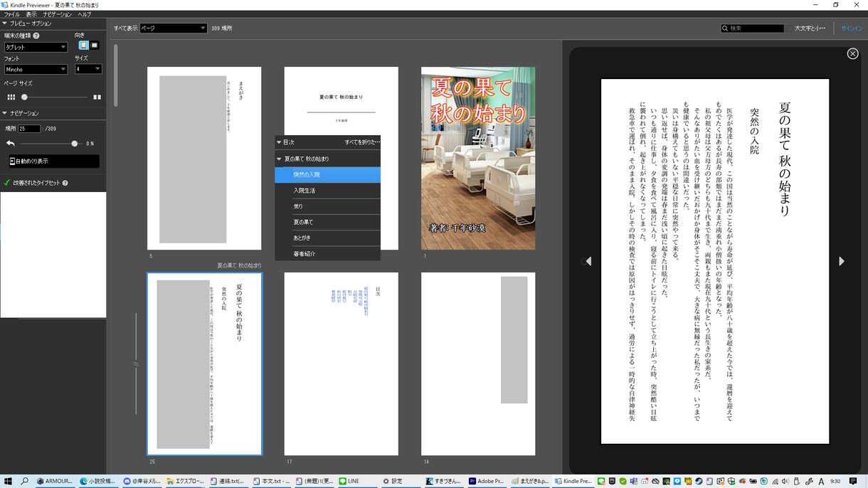Viewport: 868px width, 488px height.
Task: Go to previous page using left arrow
Action: [x=588, y=261]
